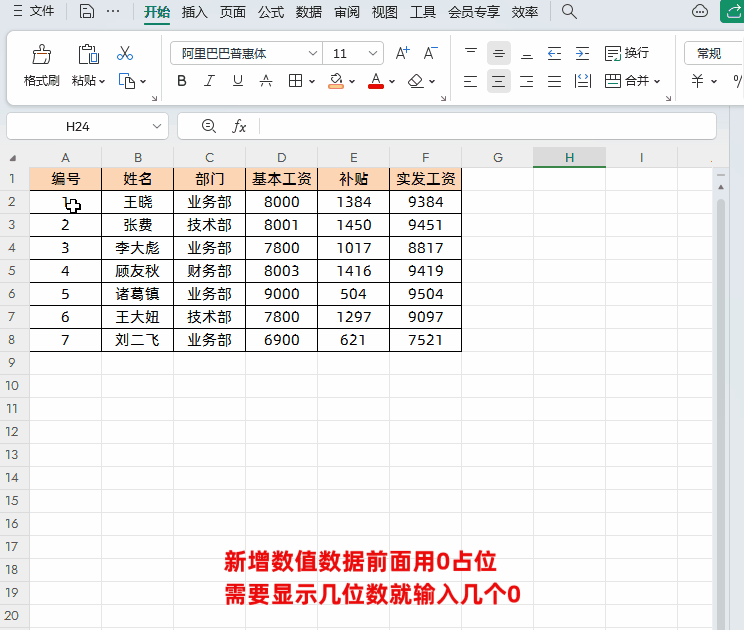Expand borders dropdown arrow
744x630 pixels.
(312, 82)
